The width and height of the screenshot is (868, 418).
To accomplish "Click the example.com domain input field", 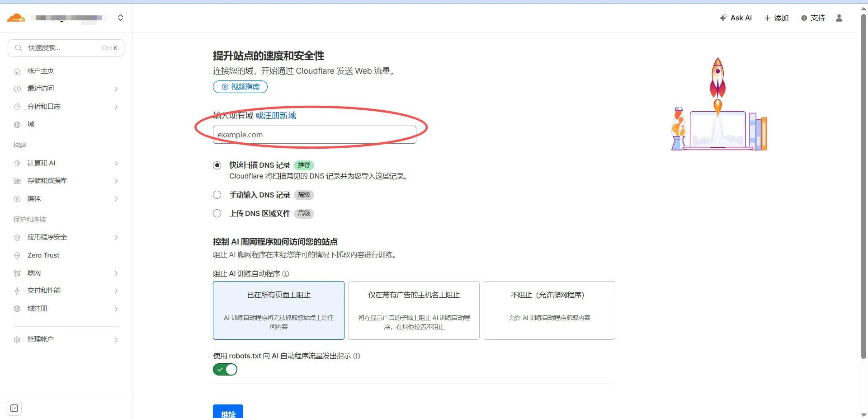I will point(314,135).
